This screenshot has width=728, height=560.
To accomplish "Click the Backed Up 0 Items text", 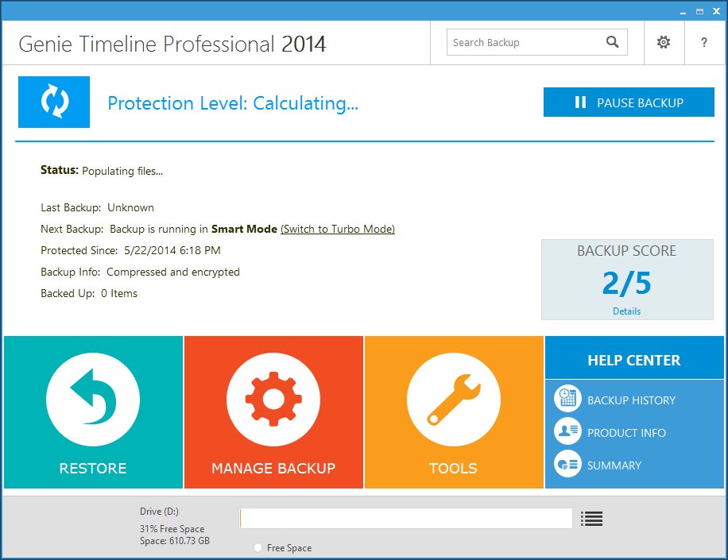I will (x=89, y=293).
